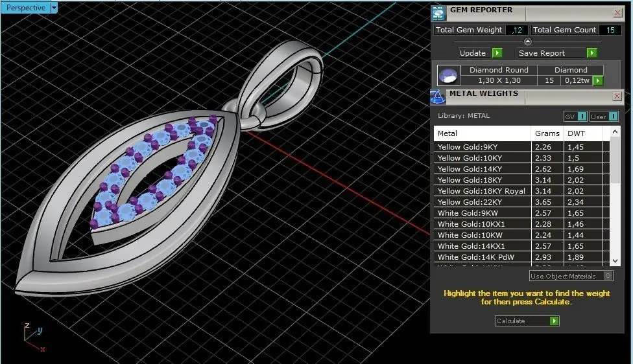
Task: Select the White Gold:14K PdW row
Action: 521,257
